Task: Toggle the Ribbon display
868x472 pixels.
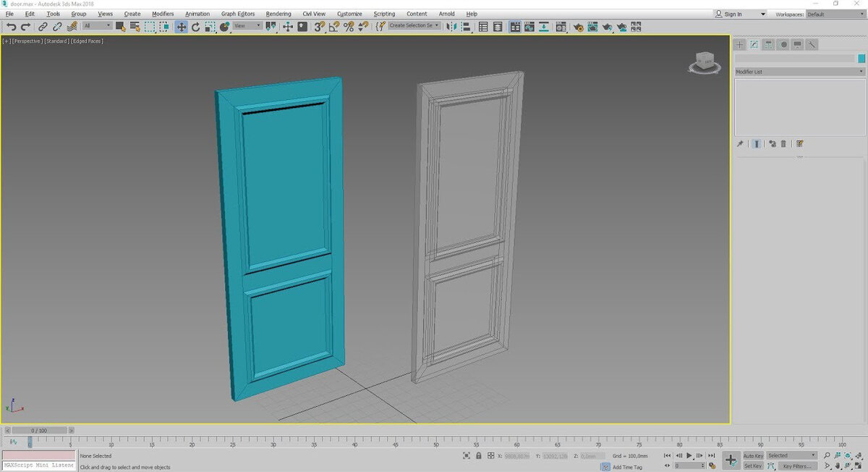Action: [514, 26]
